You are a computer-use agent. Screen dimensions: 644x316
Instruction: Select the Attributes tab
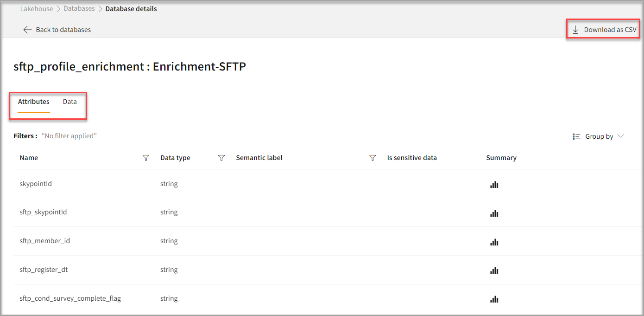click(x=34, y=102)
